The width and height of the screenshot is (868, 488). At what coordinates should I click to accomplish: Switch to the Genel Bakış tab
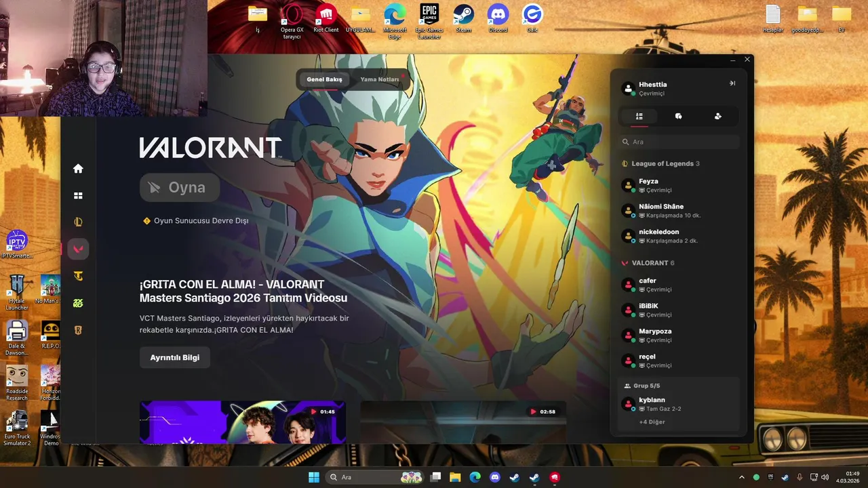point(324,79)
